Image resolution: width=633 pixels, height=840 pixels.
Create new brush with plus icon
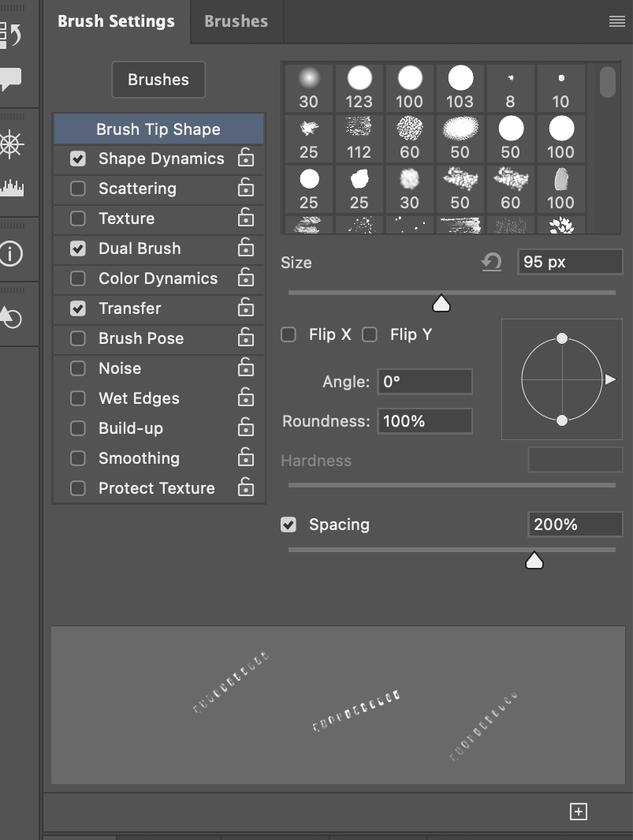[579, 812]
